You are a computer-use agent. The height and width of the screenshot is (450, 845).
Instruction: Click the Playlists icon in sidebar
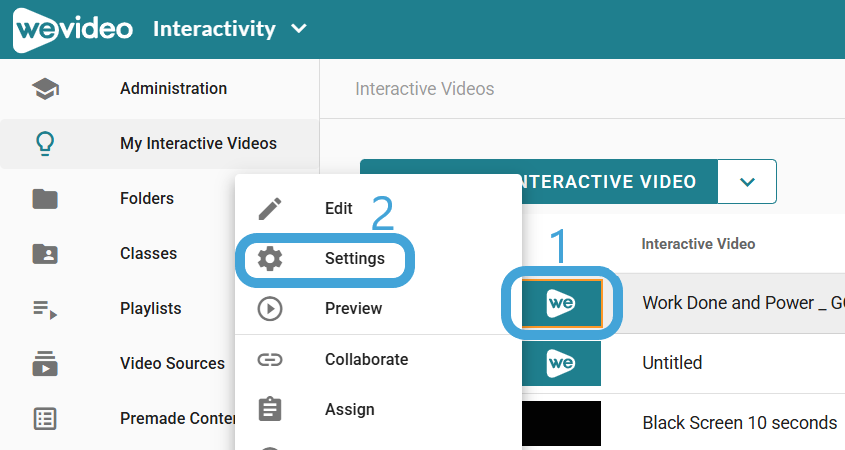pyautogui.click(x=45, y=309)
